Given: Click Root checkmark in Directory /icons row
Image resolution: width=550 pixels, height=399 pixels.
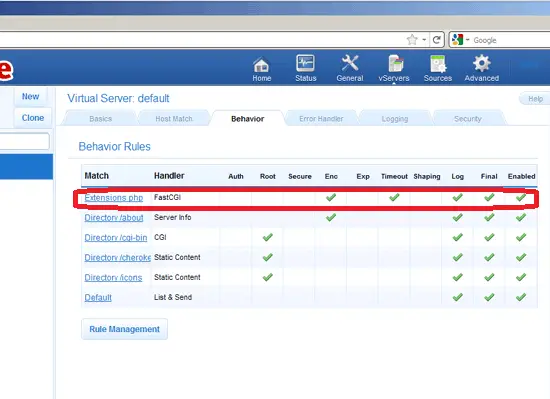Looking at the screenshot, I should click(x=268, y=277).
